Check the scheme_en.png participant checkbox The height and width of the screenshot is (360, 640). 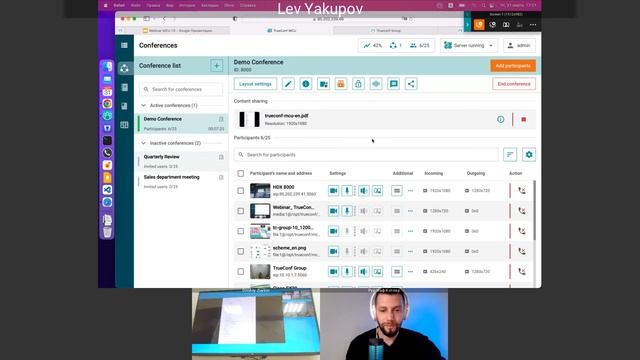(x=241, y=251)
